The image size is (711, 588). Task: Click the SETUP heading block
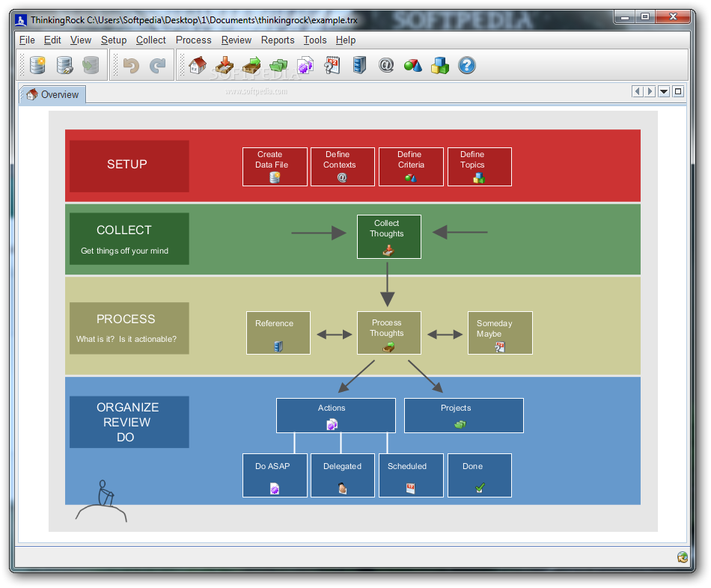[x=129, y=166]
